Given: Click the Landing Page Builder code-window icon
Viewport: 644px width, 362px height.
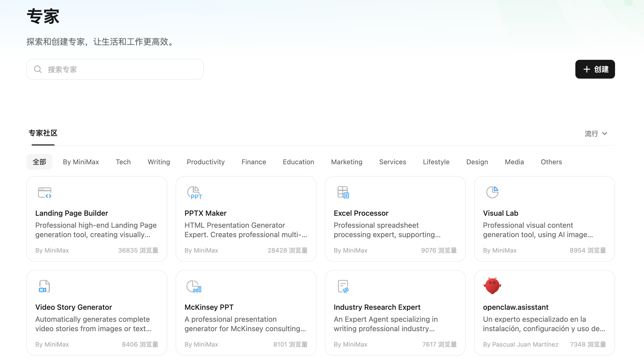Looking at the screenshot, I should click(45, 193).
